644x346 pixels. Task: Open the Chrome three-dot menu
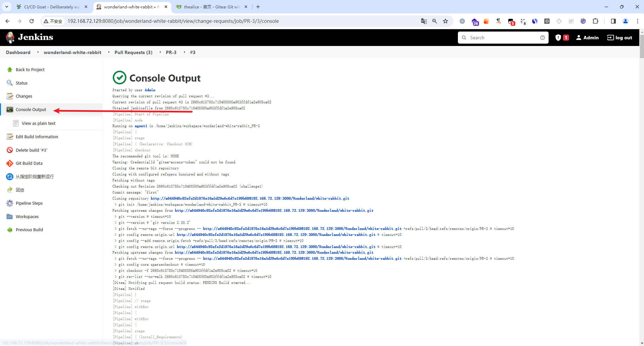tap(637, 21)
